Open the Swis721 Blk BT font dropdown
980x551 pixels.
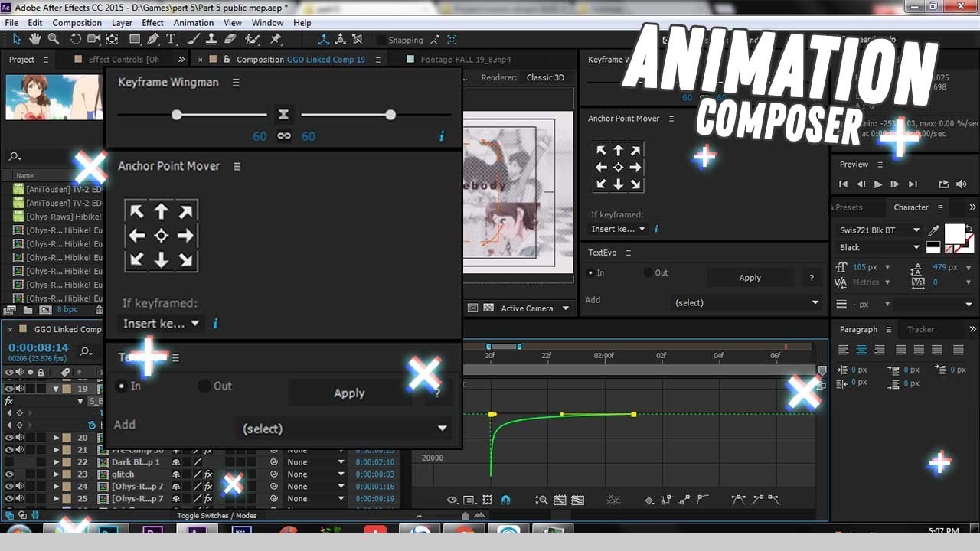880,230
